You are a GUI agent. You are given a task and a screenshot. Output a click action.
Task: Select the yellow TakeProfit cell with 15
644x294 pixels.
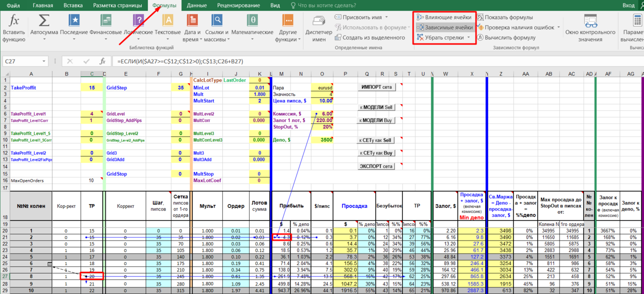[x=91, y=87]
